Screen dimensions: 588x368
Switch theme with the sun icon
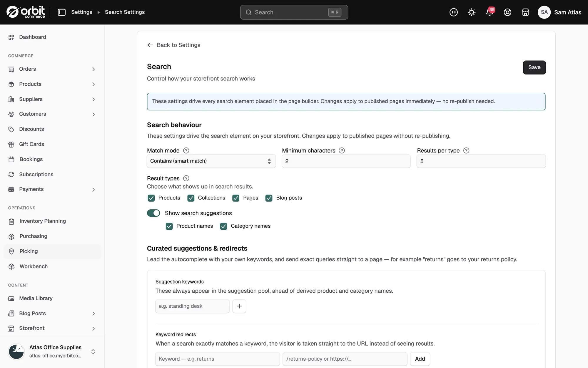[471, 12]
